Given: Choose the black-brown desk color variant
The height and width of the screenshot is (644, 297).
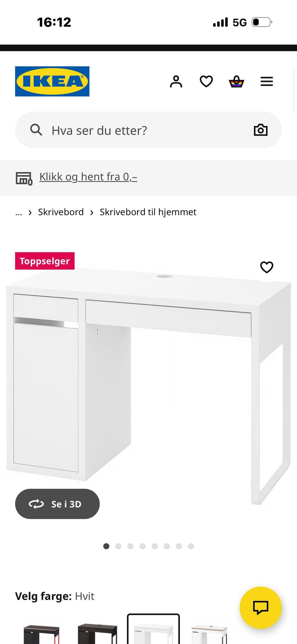Looking at the screenshot, I should pyautogui.click(x=97, y=634).
